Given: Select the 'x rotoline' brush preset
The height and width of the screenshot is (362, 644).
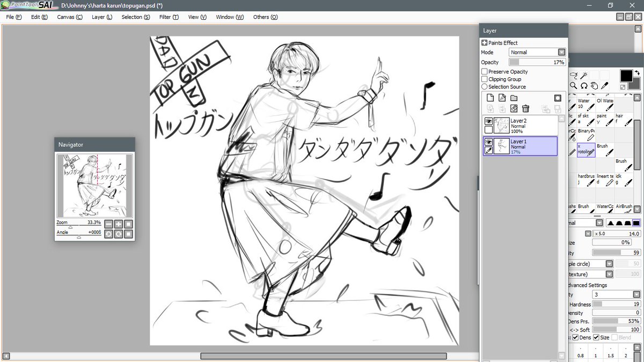Looking at the screenshot, I should point(586,150).
